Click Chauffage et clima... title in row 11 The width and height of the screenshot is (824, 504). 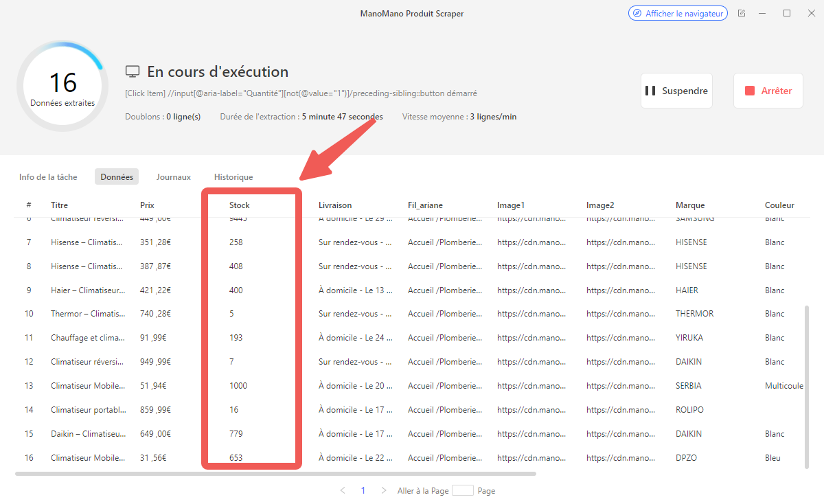point(88,338)
